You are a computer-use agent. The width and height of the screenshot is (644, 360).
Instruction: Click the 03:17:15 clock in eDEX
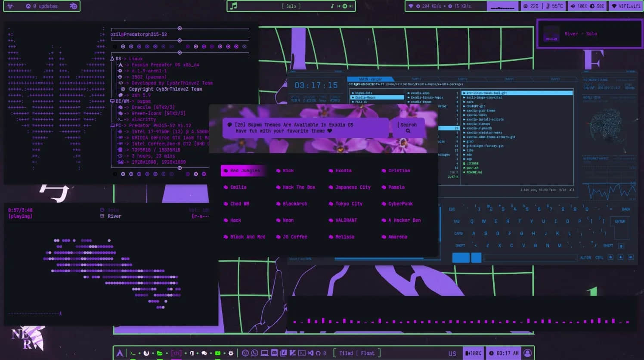pyautogui.click(x=316, y=85)
